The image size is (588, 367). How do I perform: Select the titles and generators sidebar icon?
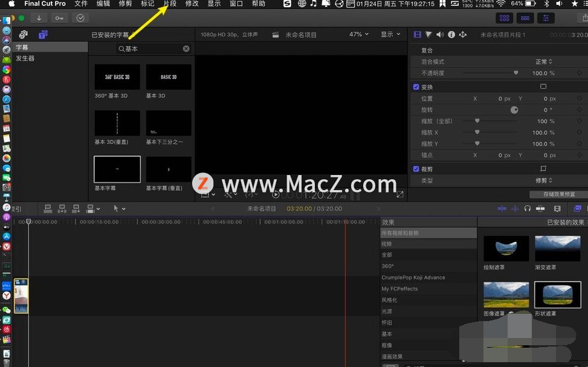coord(43,35)
